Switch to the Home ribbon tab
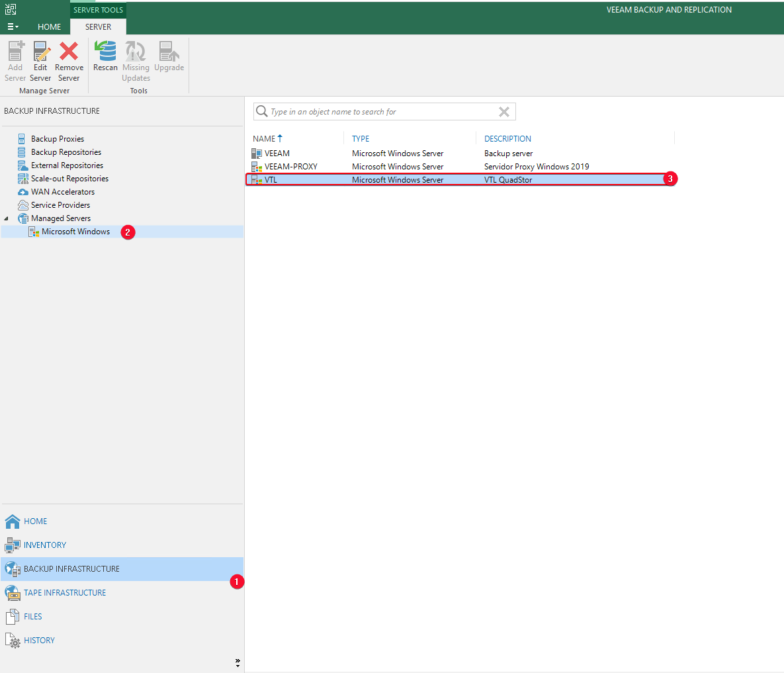This screenshot has height=673, width=784. pos(49,26)
